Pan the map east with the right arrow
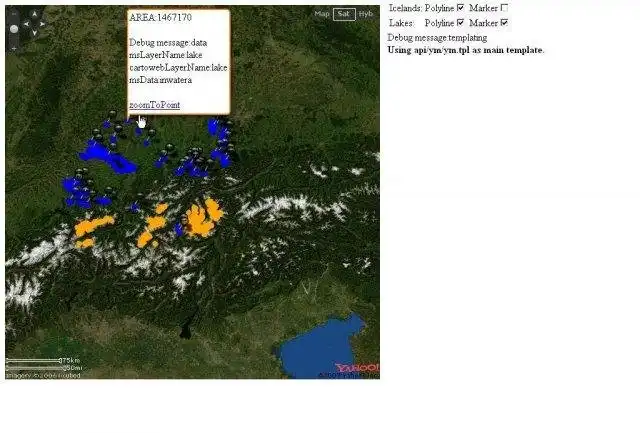The width and height of the screenshot is (640, 433). pos(42,24)
